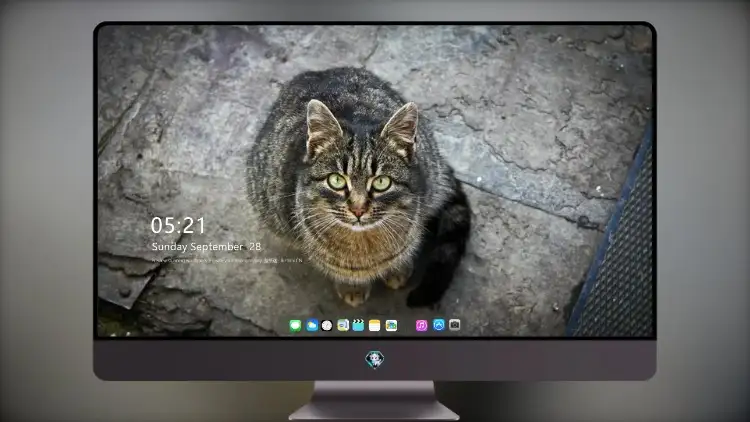Open the Camera app in the dock
Screen dimensions: 750x422
pyautogui.click(x=454, y=325)
